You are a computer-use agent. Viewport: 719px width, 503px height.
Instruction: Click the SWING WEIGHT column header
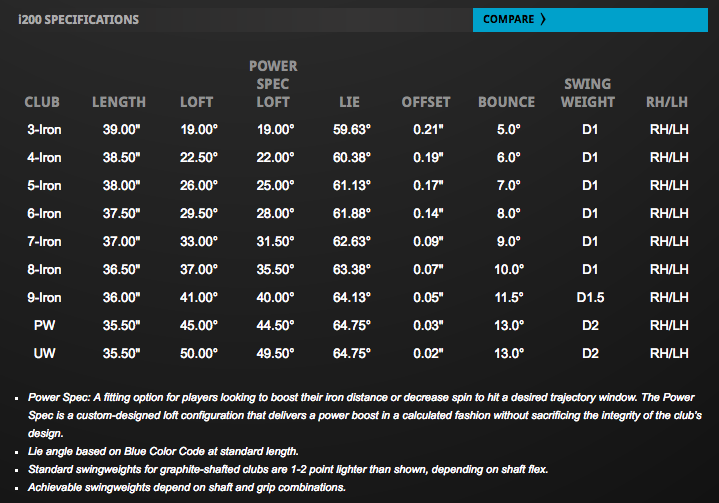pos(588,93)
